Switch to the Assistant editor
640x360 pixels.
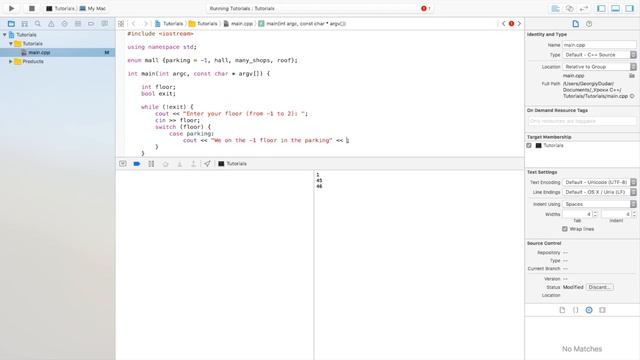569,8
